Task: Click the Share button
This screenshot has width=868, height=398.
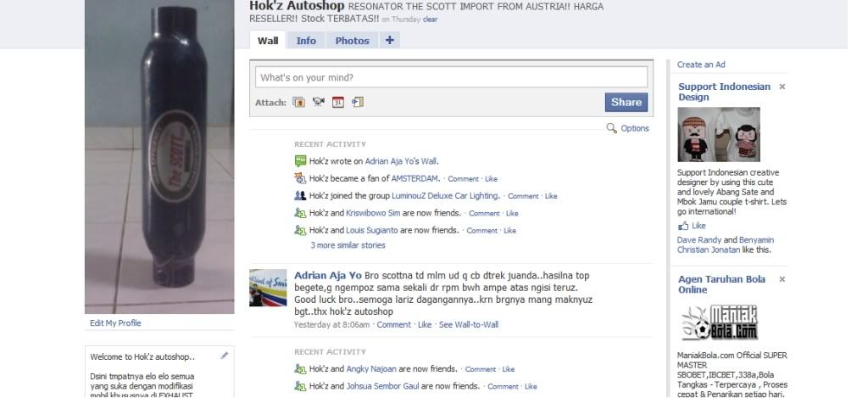Action: [626, 102]
